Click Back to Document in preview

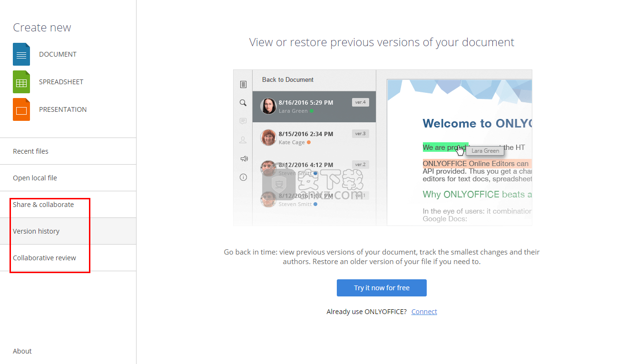[288, 79]
